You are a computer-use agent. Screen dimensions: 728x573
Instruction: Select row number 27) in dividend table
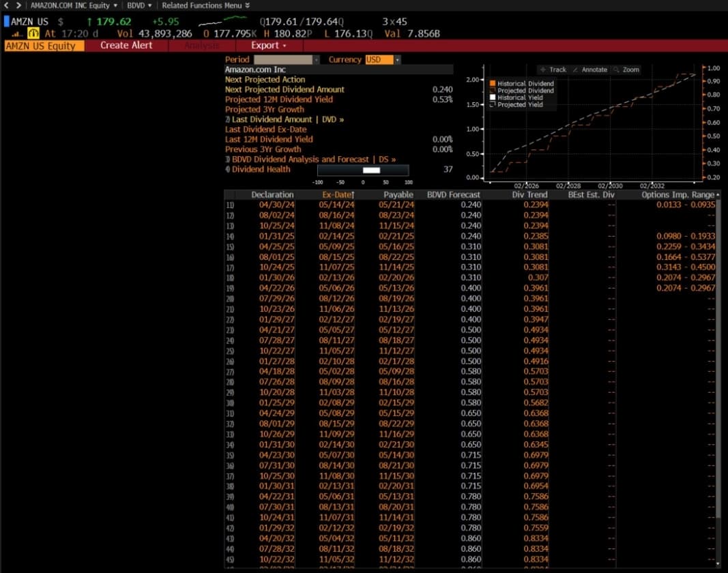tap(230, 372)
